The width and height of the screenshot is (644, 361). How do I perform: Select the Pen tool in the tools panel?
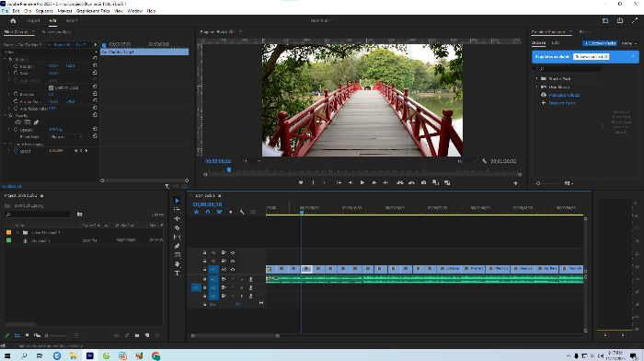pyautogui.click(x=177, y=246)
